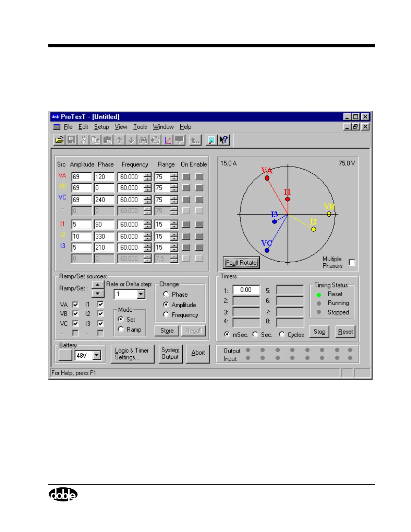The width and height of the screenshot is (411, 532).
Task: Open the Rate or Delta step dropdown
Action: [141, 294]
